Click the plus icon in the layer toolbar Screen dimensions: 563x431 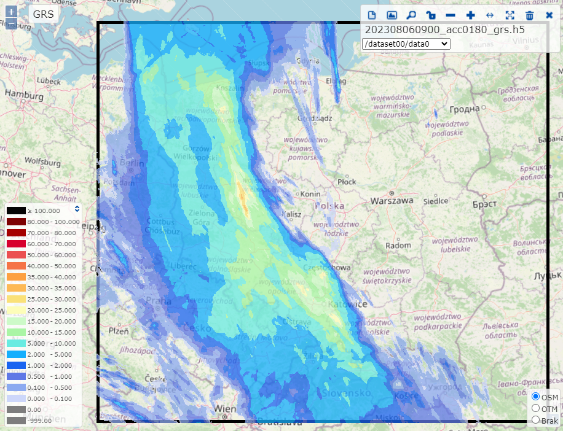click(470, 15)
